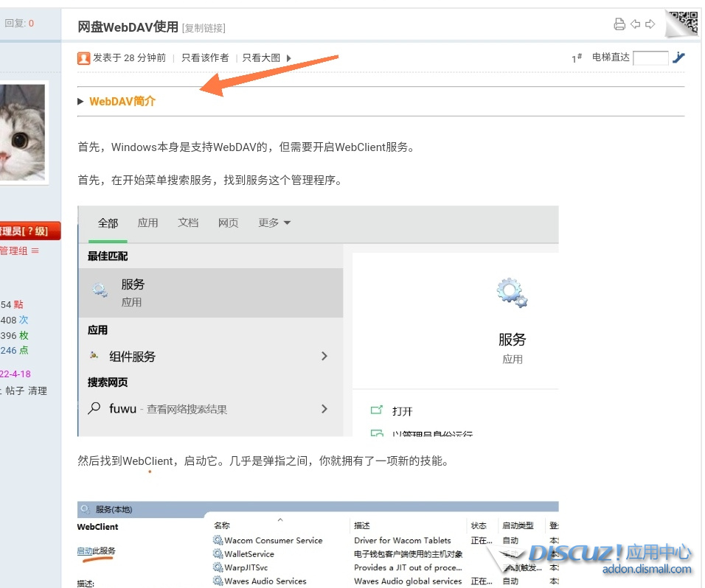The image size is (705, 588).
Task: Select Waves Audio Services row
Action: point(386,581)
